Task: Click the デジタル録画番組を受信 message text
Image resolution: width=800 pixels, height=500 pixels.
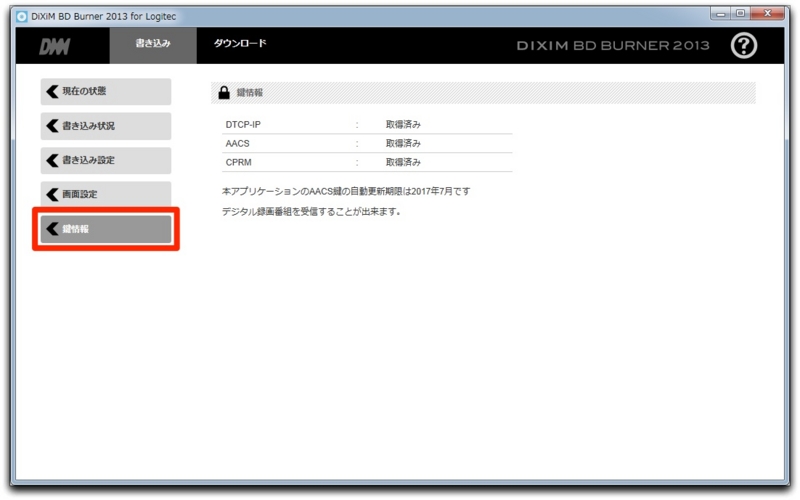Action: coord(311,211)
